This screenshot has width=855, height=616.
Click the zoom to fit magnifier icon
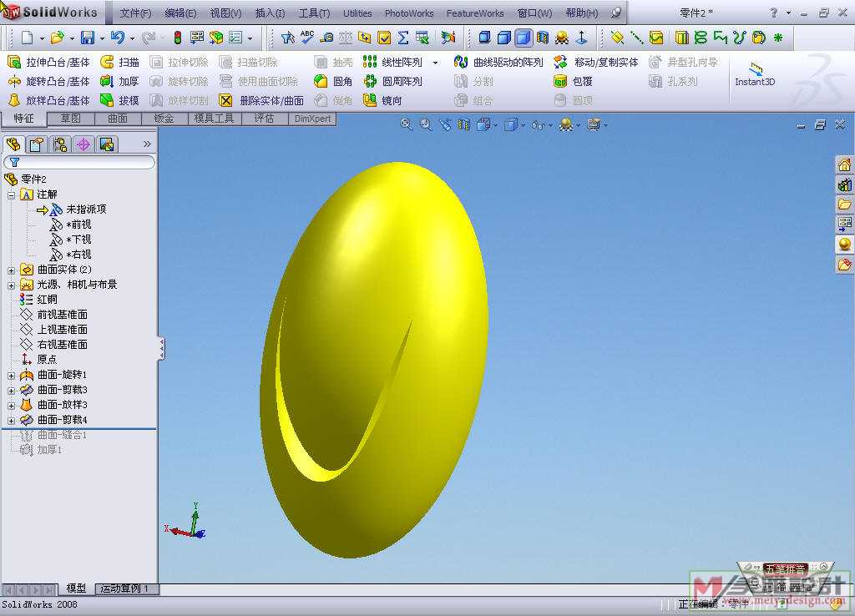tap(407, 125)
